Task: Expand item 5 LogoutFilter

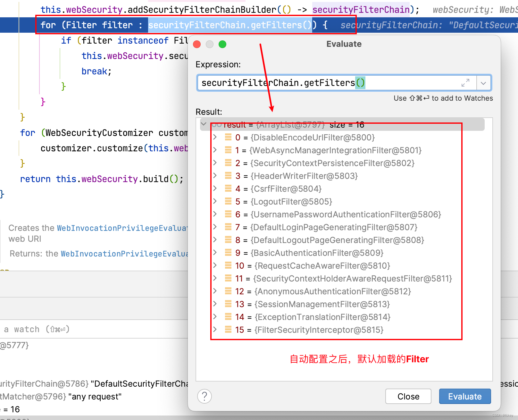Action: tap(215, 201)
